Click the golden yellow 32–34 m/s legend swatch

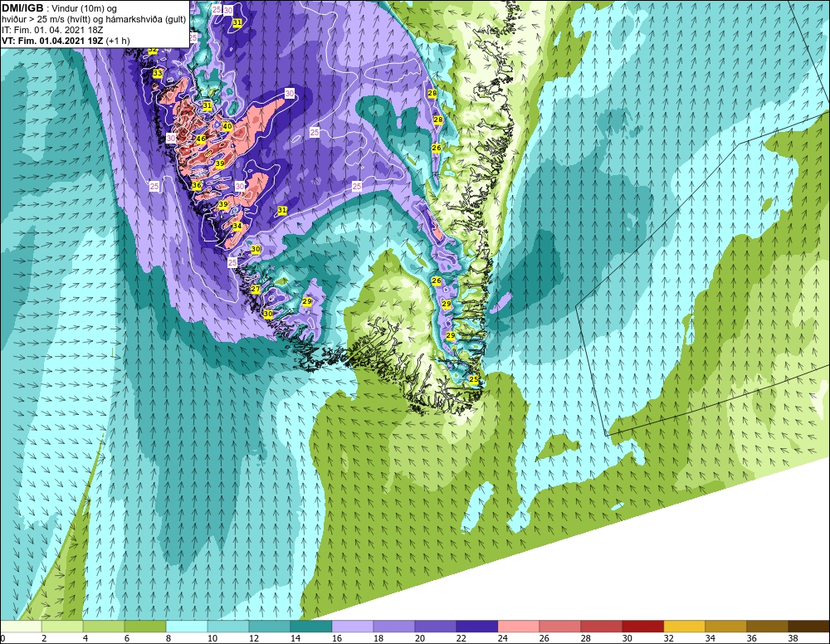point(685,627)
